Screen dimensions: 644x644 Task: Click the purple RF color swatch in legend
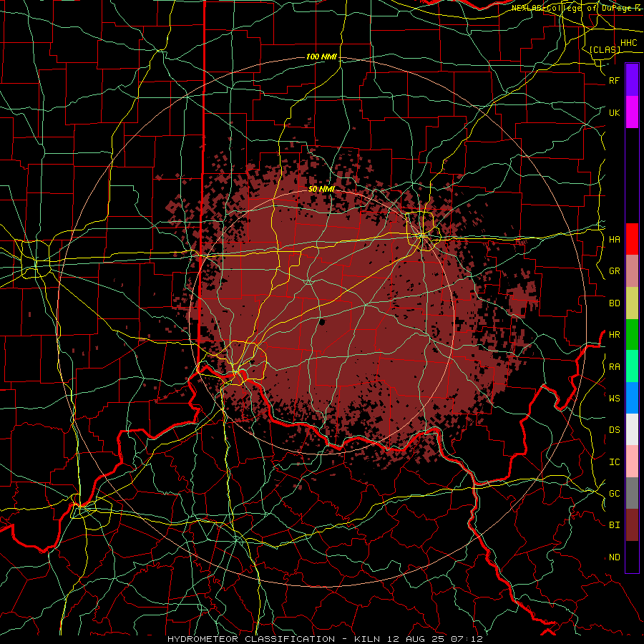pyautogui.click(x=632, y=80)
